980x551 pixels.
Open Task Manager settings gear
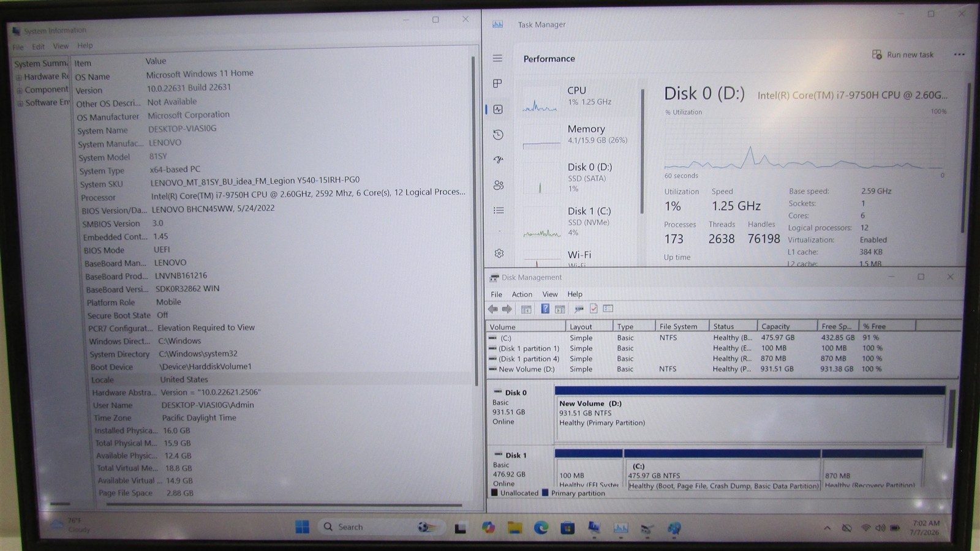pyautogui.click(x=499, y=253)
